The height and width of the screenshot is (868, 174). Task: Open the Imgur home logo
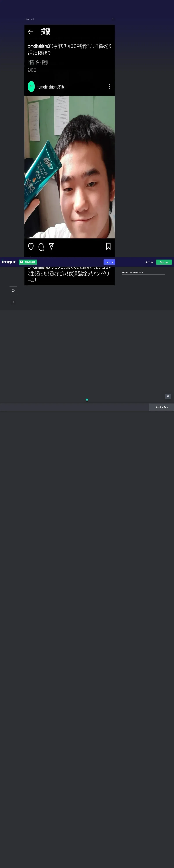tap(9, 262)
